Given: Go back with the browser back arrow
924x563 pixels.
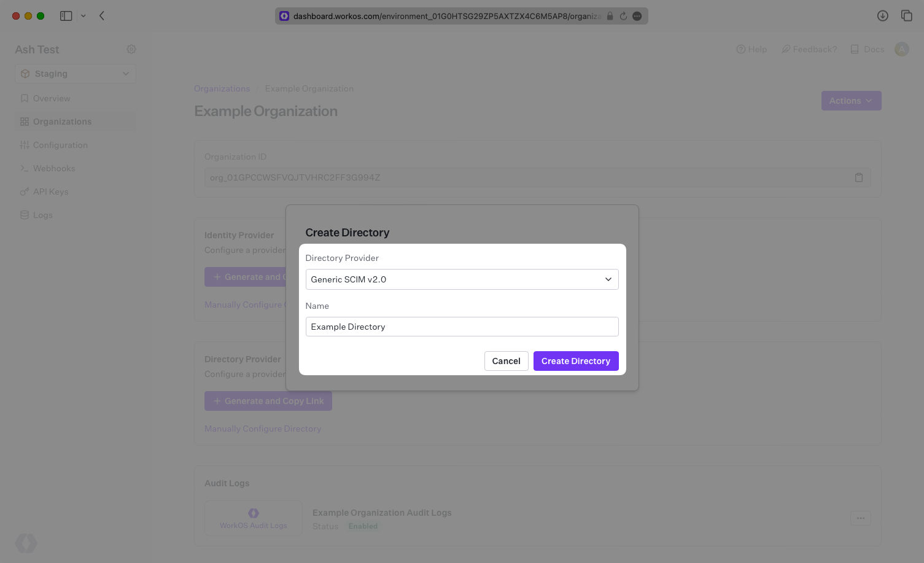Looking at the screenshot, I should point(102,16).
